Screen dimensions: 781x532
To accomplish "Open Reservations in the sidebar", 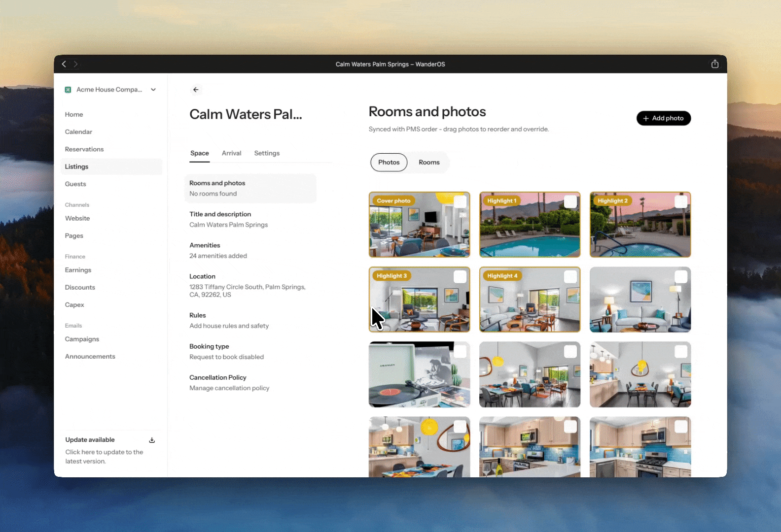I will click(84, 149).
